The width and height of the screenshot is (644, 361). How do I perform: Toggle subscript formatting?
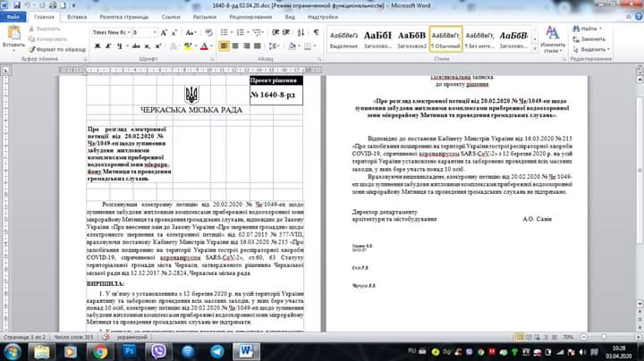pyautogui.click(x=147, y=46)
